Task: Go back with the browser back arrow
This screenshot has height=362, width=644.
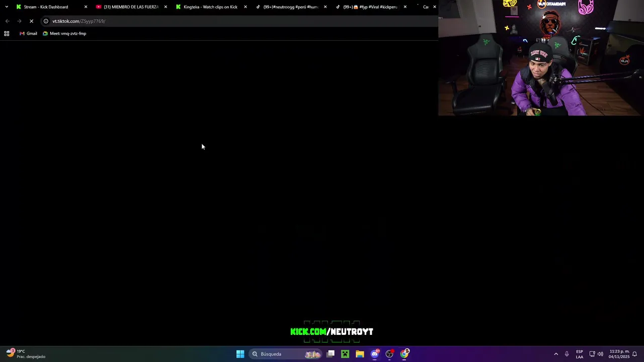Action: 7,21
